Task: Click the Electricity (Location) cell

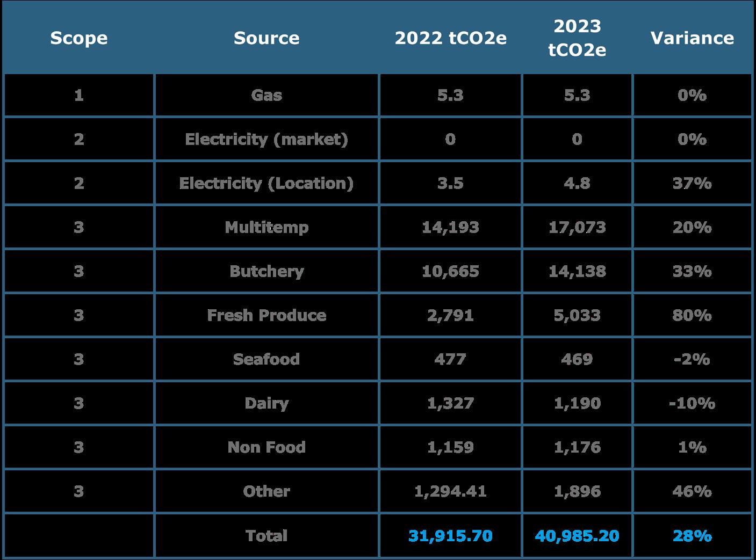Action: [x=267, y=183]
